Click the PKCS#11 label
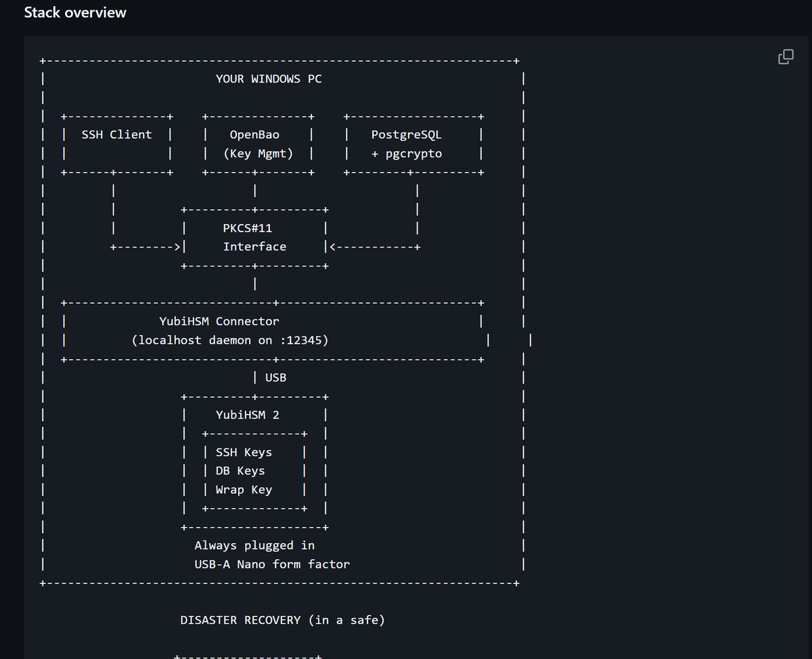This screenshot has width=812, height=659. point(247,228)
